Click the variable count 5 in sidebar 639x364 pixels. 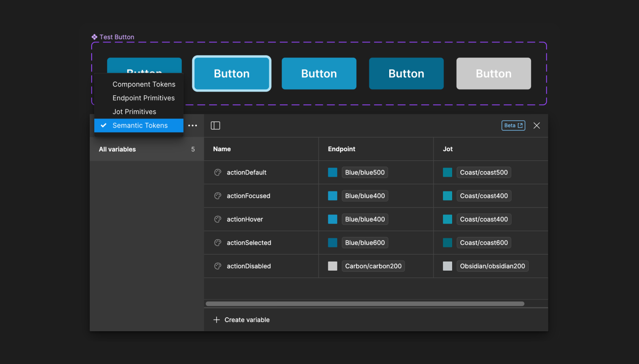pos(193,149)
